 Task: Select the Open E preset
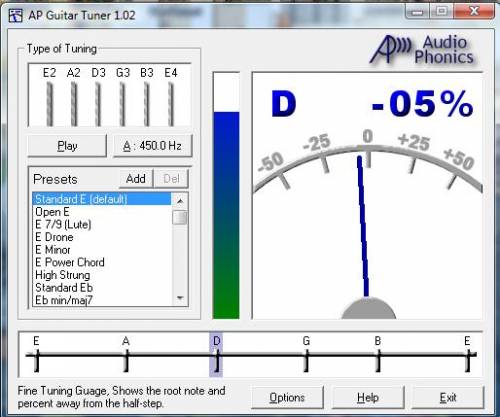click(102, 212)
